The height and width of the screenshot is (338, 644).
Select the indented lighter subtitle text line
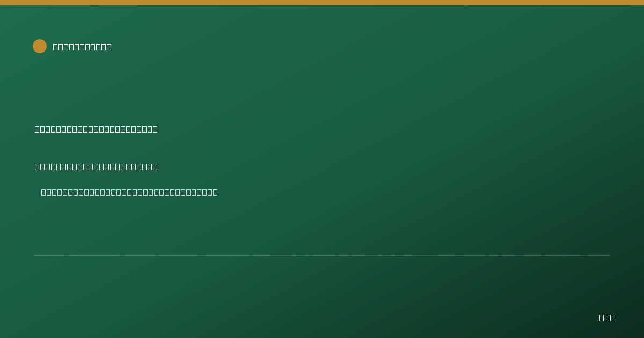129,192
